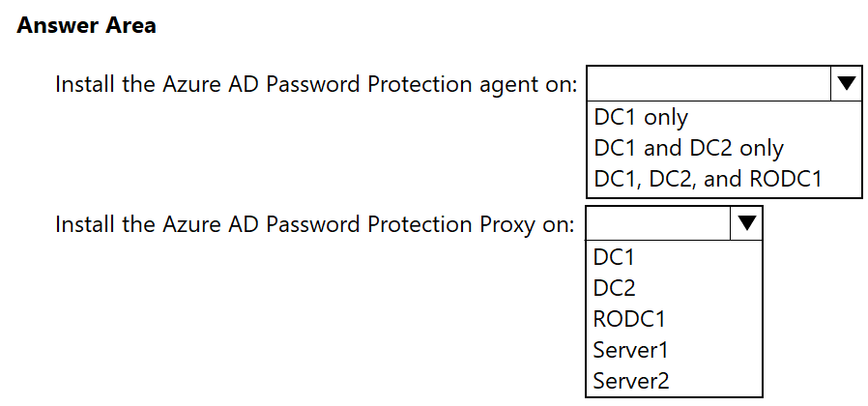Screen dimensions: 868x406
Task: Select DC1 in the Proxy list
Action: pyautogui.click(x=614, y=257)
